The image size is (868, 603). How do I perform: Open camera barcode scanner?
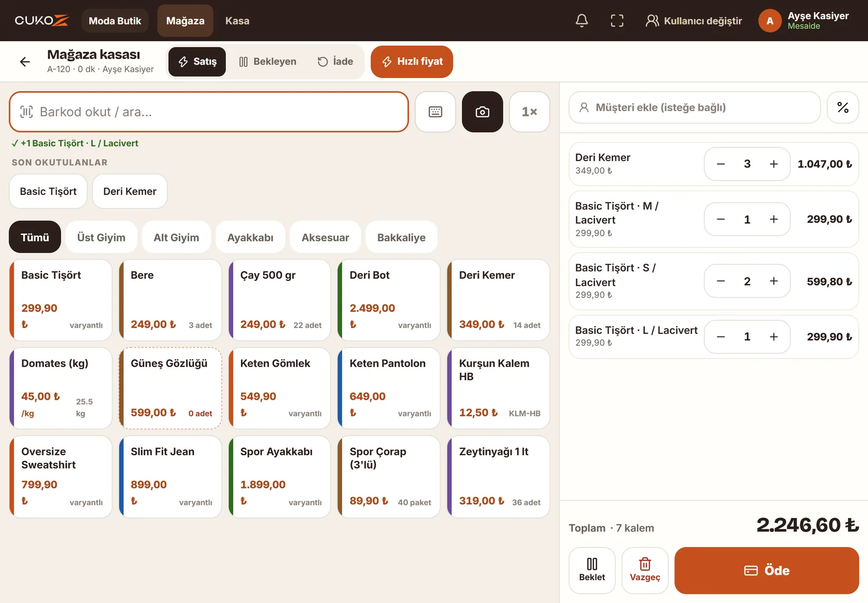pos(482,112)
